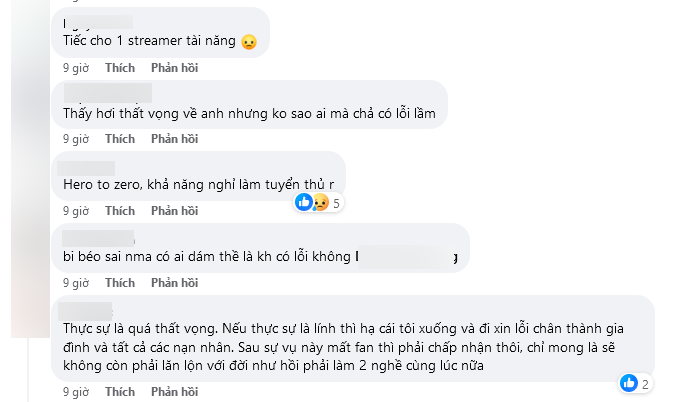674x402 pixels.
Task: Click the blue like icon on the last comment
Action: click(x=629, y=383)
